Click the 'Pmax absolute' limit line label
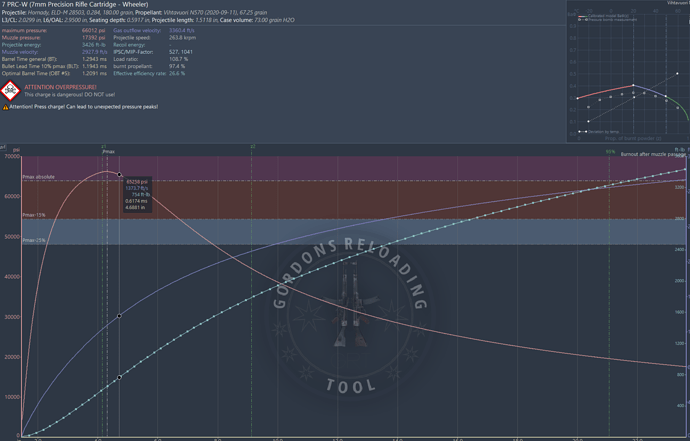Image resolution: width=690 pixels, height=441 pixels. (x=39, y=177)
